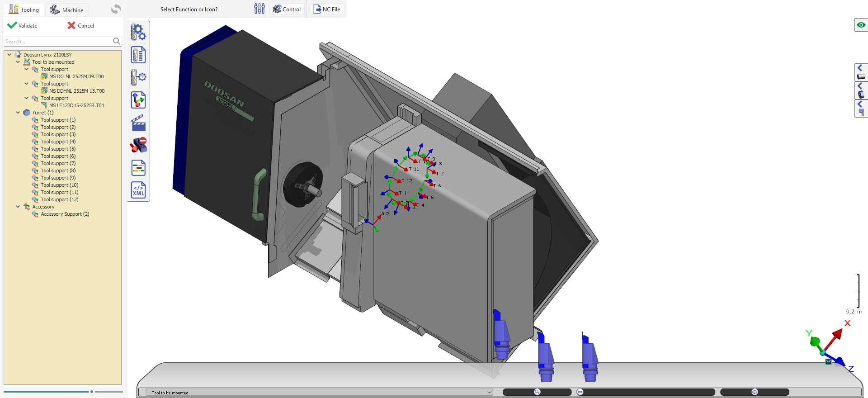This screenshot has width=868, height=398.
Task: Click the search magnifier icon
Action: pyautogui.click(x=116, y=41)
